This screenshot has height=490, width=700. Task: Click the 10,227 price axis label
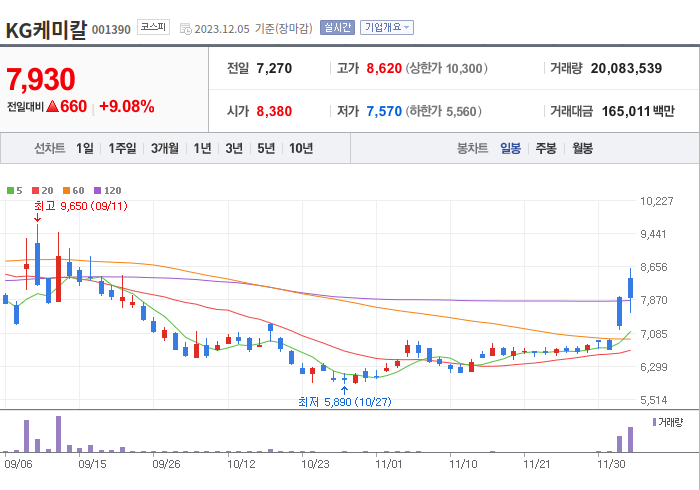pos(657,201)
